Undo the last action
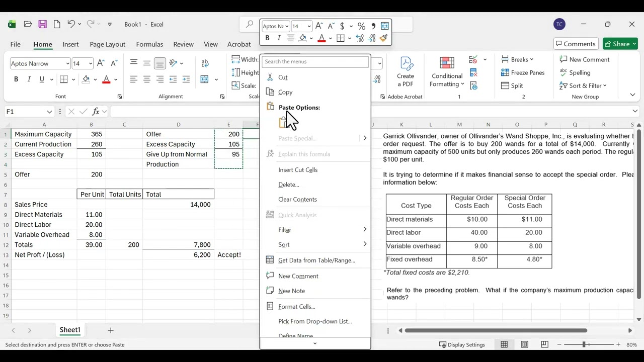This screenshot has height=362, width=644. (x=71, y=24)
